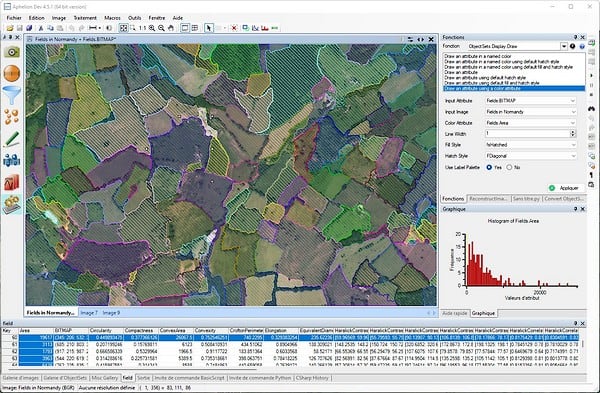Click the gears icon in sidebar
The width and height of the screenshot is (600, 393).
[x=12, y=204]
